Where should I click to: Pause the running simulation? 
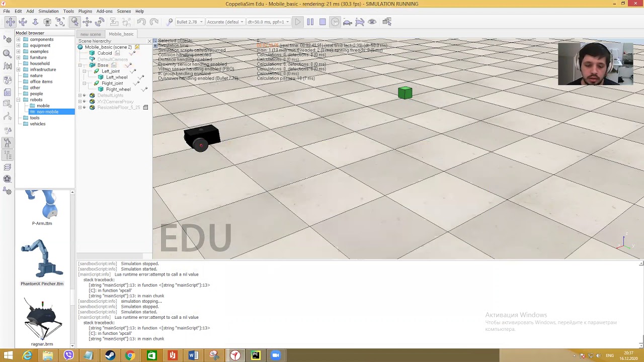point(310,22)
